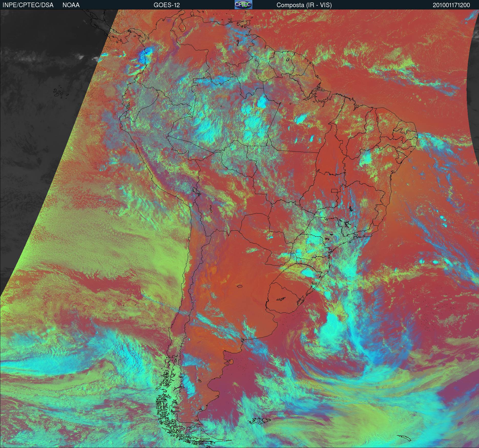
Task: Click the 201001171200 timestamp
Action: pyautogui.click(x=451, y=5)
